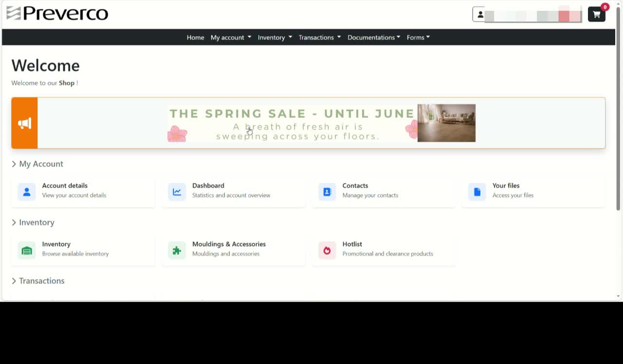Click the Your files document icon
Image resolution: width=623 pixels, height=364 pixels.
click(477, 192)
